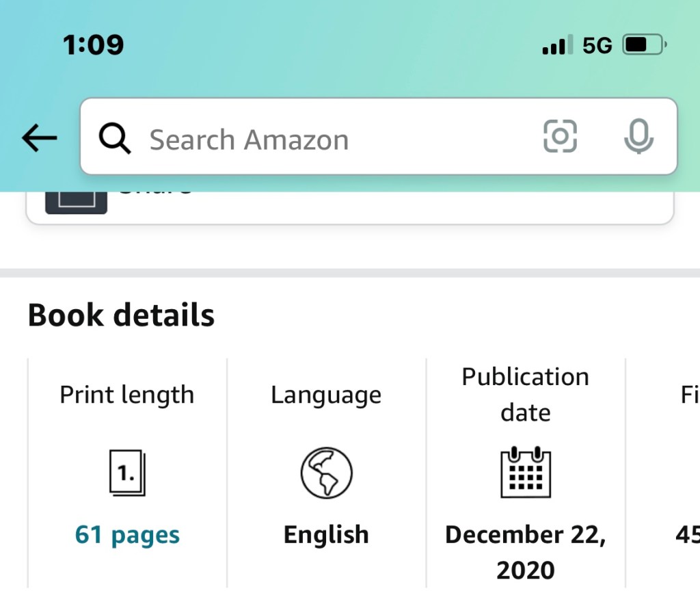Viewport: 700px width, 604px height.
Task: Open the camera lens scan icon
Action: (x=560, y=137)
